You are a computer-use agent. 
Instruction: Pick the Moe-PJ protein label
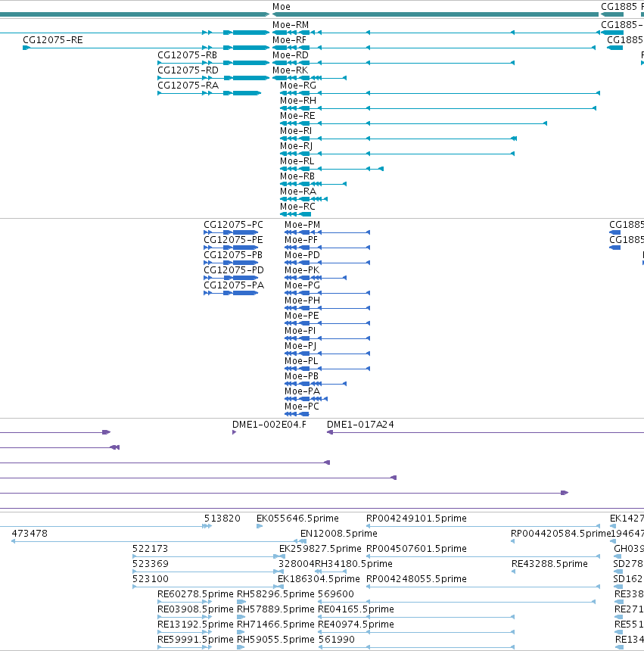click(x=300, y=346)
